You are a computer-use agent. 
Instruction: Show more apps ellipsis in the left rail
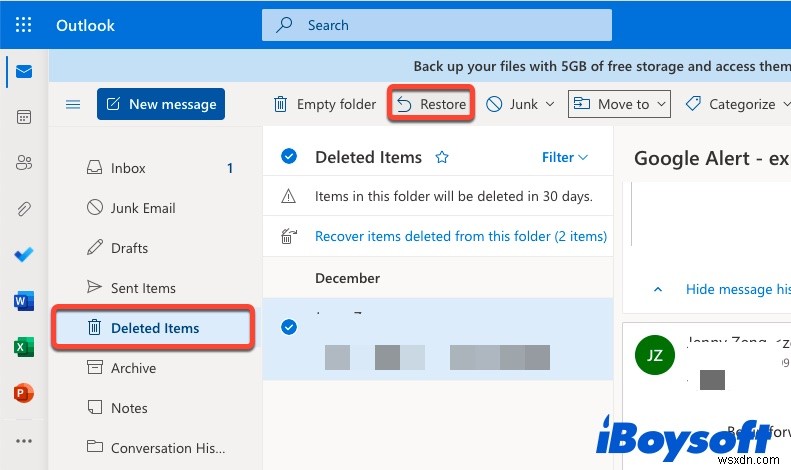24,441
